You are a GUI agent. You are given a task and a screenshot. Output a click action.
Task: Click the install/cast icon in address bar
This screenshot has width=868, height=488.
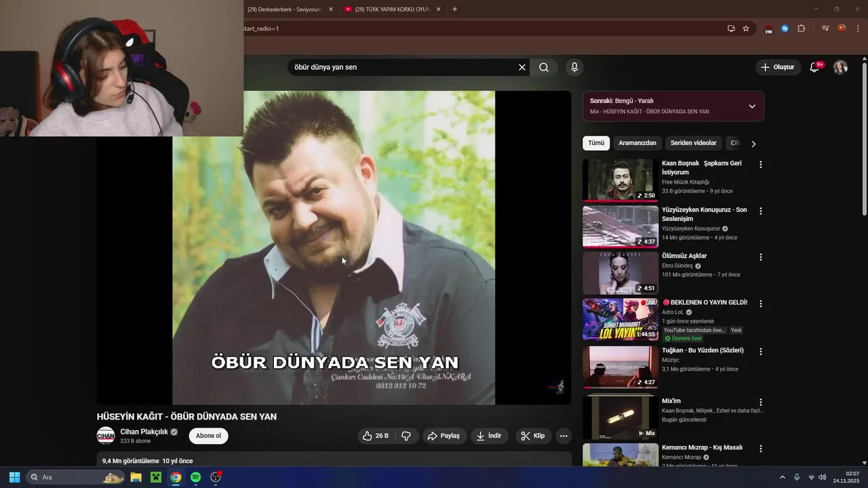[731, 28]
